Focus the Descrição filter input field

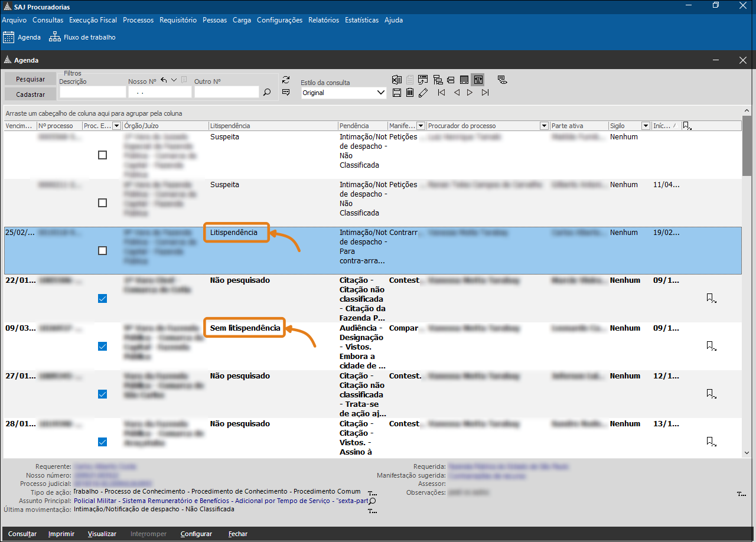(x=93, y=92)
